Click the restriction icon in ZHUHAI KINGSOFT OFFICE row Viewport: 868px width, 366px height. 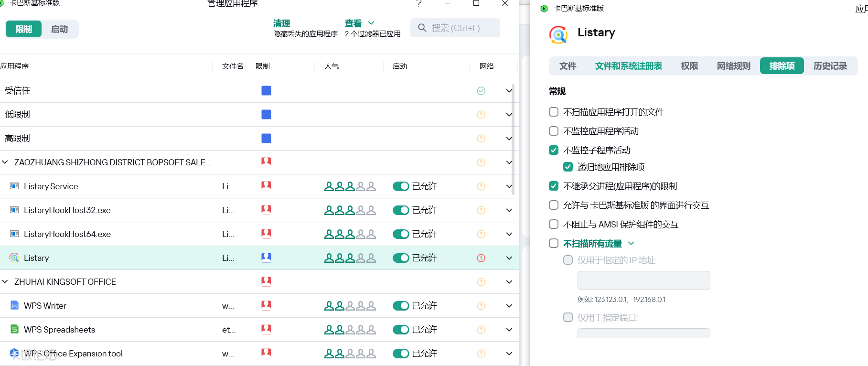coord(266,281)
